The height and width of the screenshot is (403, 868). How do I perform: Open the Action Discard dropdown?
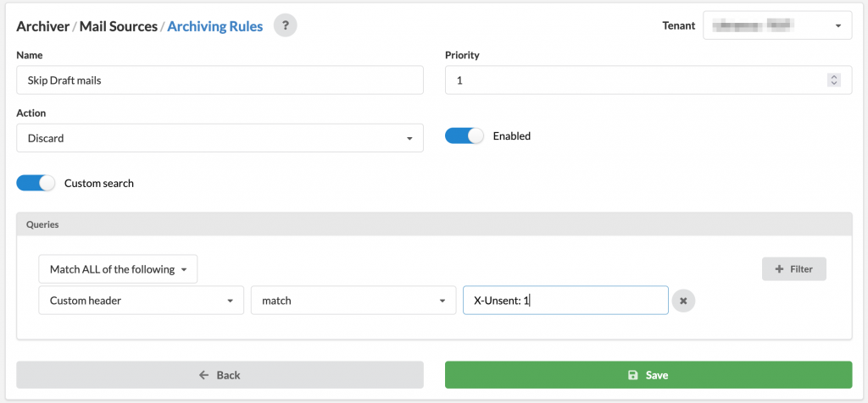click(x=220, y=138)
